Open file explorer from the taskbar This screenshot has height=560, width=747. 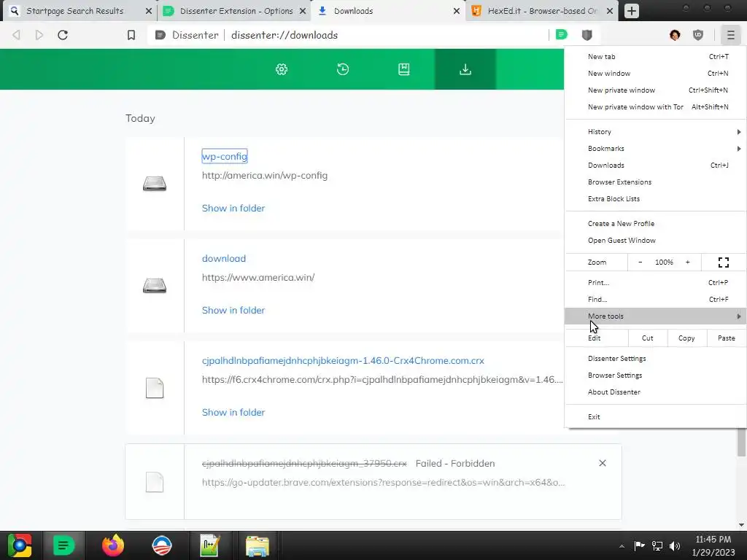(x=258, y=545)
